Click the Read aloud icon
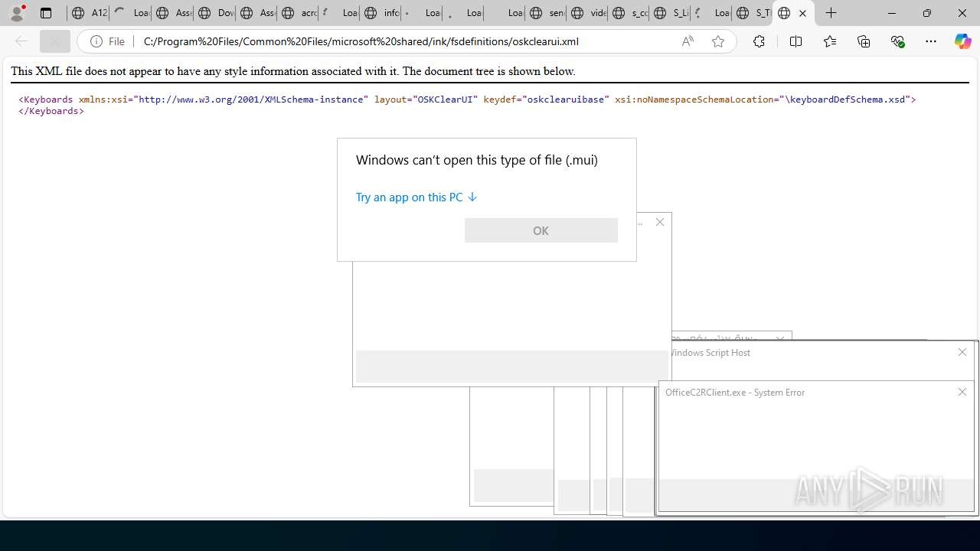 (688, 41)
